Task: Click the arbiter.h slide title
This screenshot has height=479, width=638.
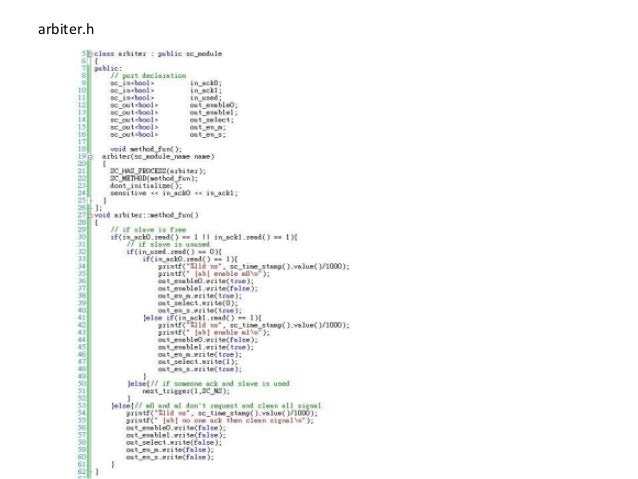Action: (x=66, y=29)
